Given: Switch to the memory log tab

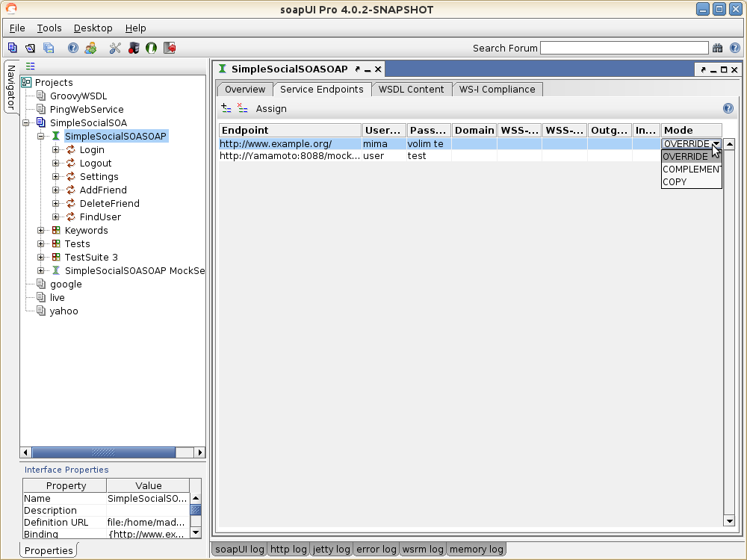Looking at the screenshot, I should pos(476,549).
